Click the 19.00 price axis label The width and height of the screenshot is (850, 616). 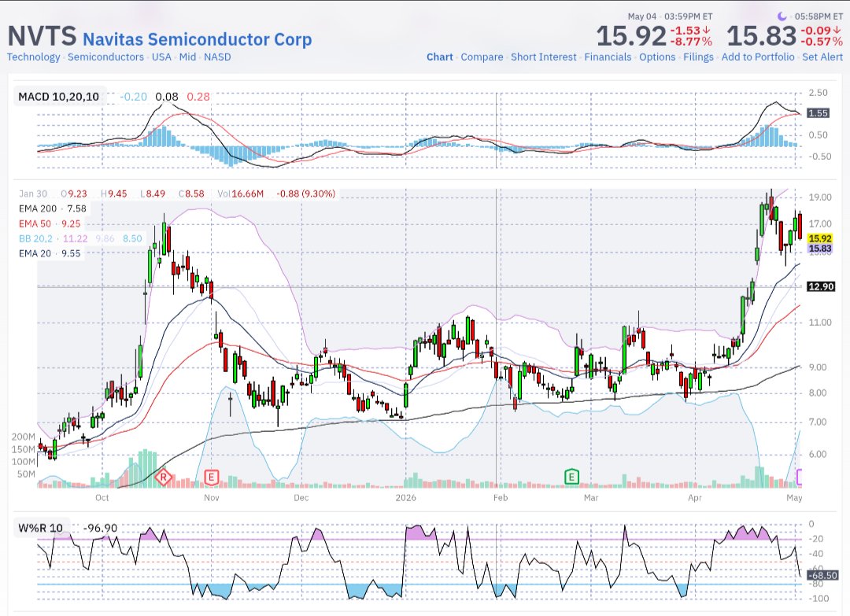[x=820, y=197]
